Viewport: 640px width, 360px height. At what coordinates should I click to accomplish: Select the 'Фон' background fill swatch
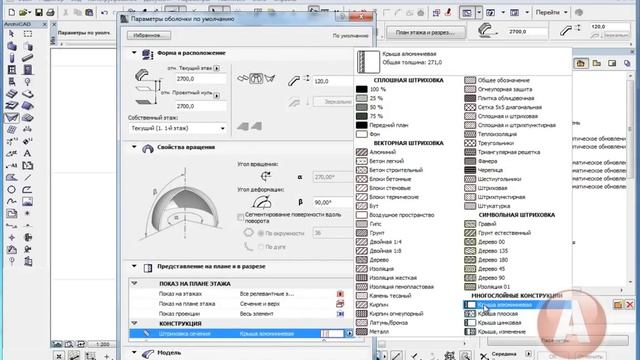point(362,134)
